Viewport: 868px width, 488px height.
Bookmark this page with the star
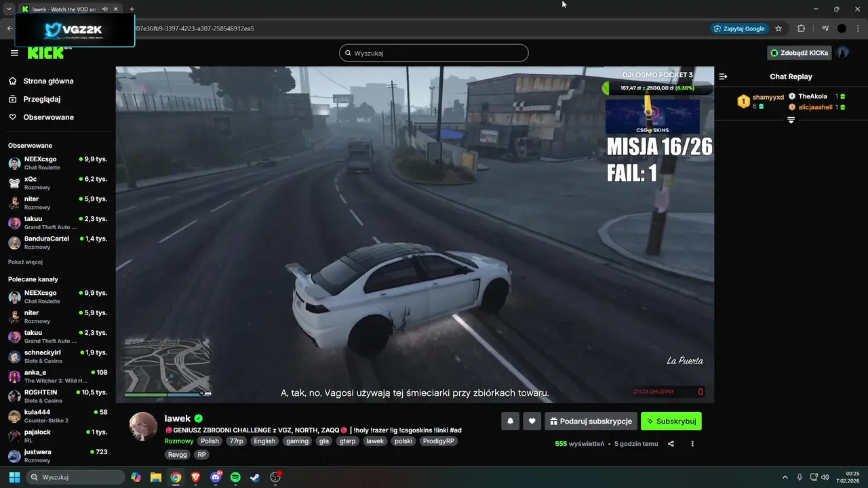tap(778, 28)
